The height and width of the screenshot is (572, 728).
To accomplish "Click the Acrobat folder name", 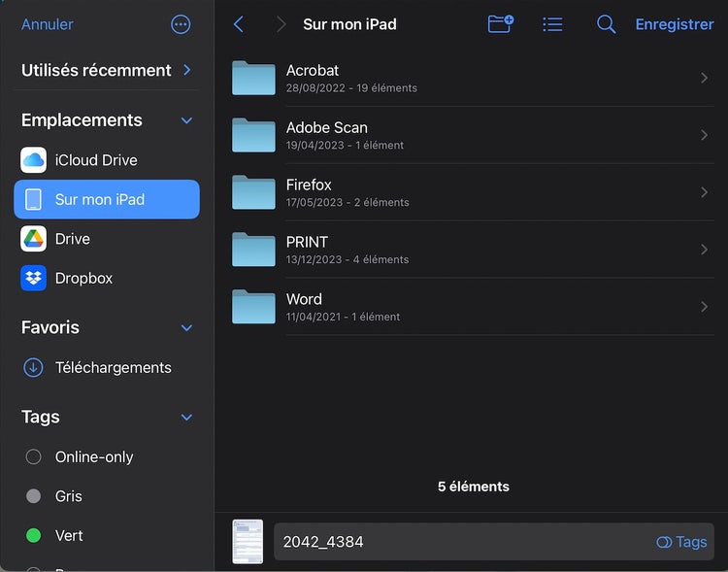I will click(312, 70).
